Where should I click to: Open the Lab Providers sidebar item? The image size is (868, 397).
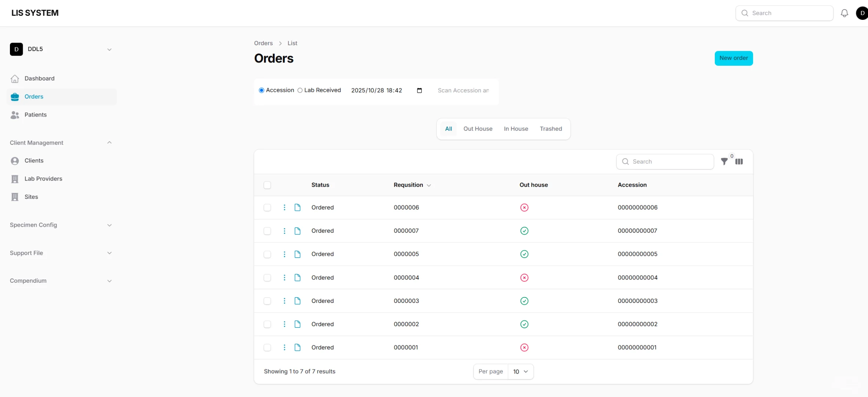(x=43, y=179)
